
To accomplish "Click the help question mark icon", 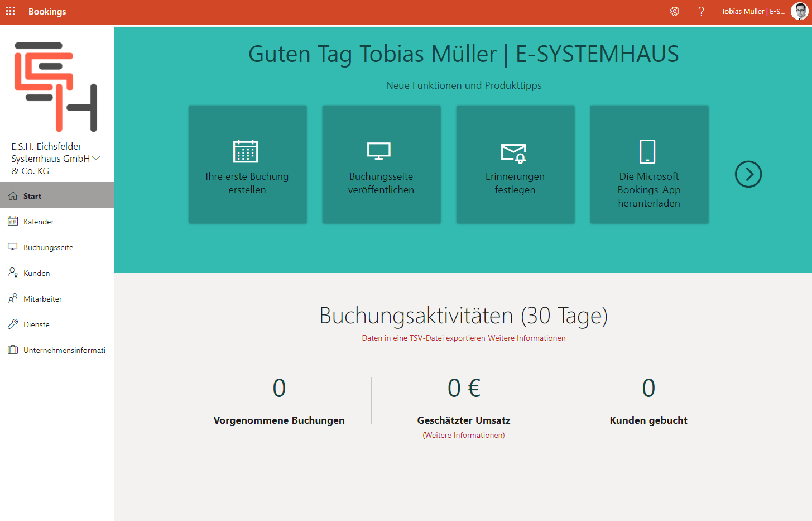I will tap(701, 11).
